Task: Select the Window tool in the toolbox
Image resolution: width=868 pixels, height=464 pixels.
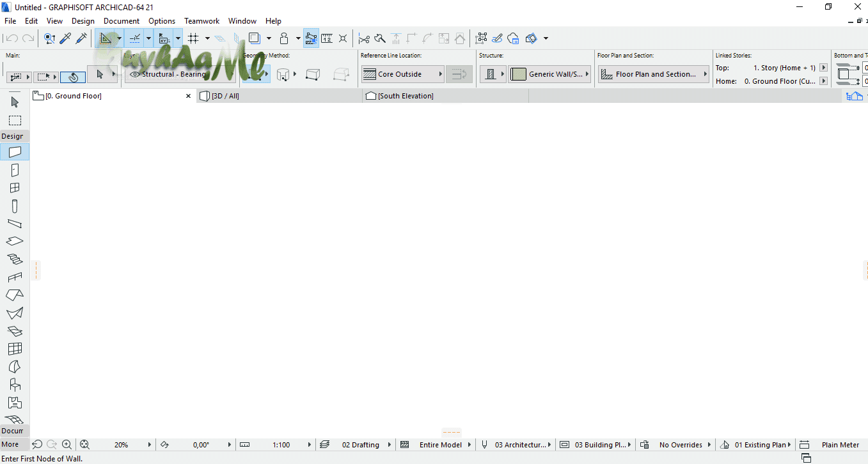Action: (x=15, y=188)
